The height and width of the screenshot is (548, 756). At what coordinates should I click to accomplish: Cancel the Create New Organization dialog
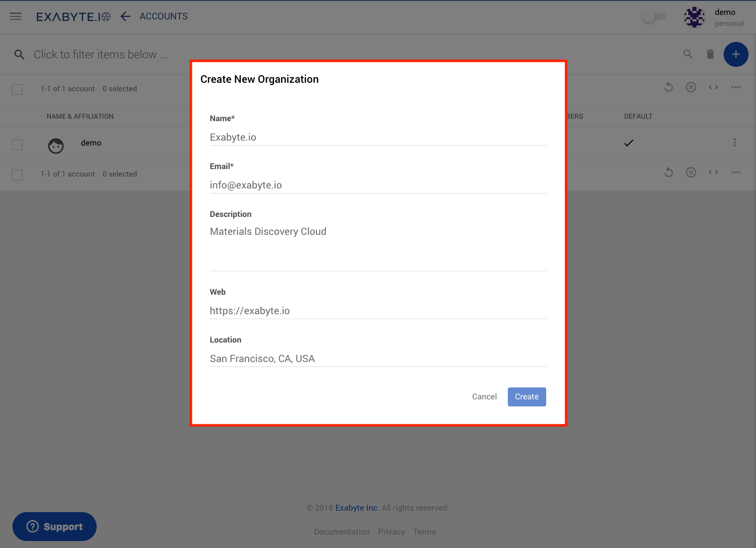click(484, 396)
